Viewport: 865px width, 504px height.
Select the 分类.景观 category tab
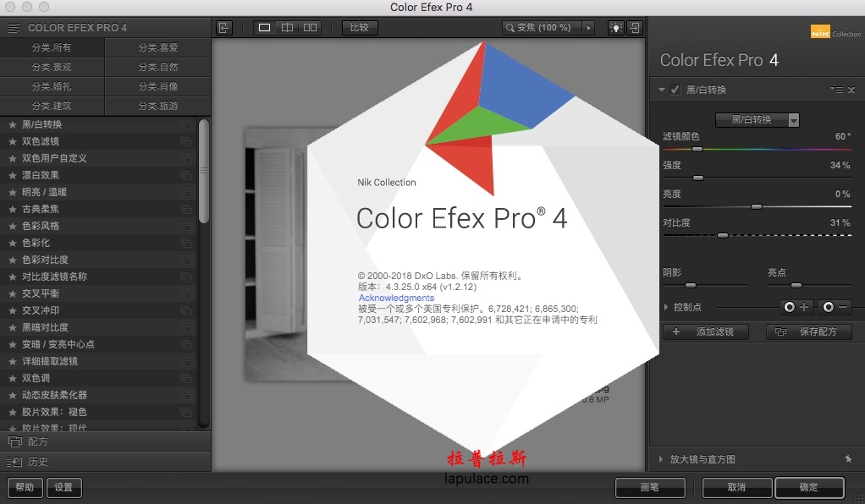pos(52,67)
